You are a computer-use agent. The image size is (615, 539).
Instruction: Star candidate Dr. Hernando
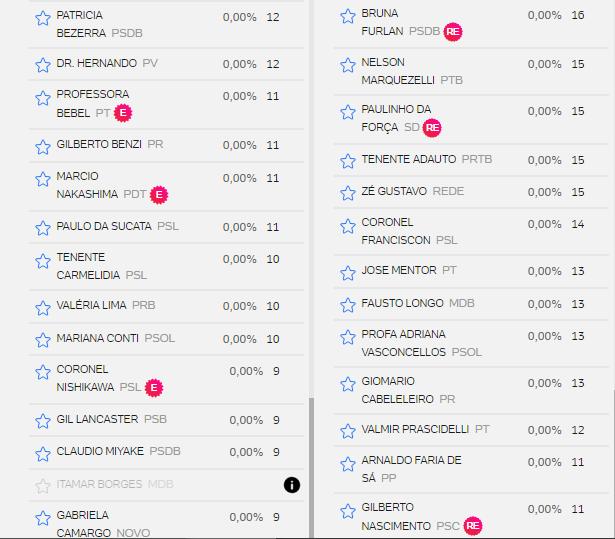(x=42, y=65)
